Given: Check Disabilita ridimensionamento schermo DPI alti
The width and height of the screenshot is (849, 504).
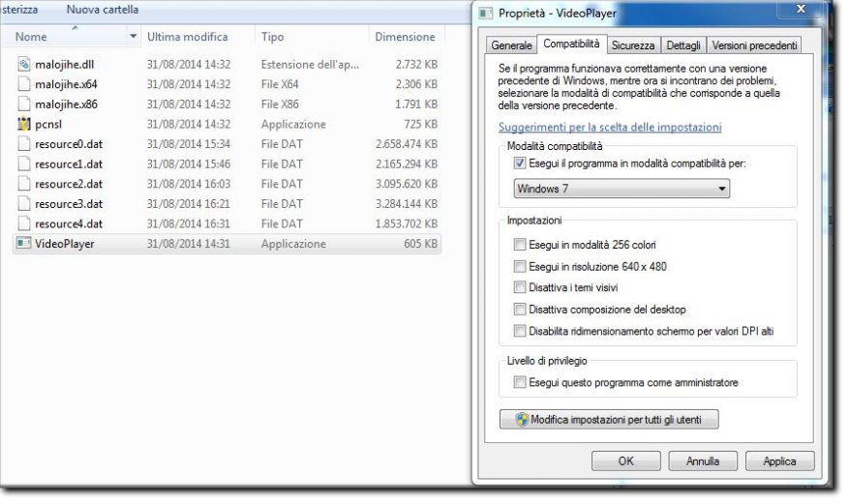Looking at the screenshot, I should 520,331.
